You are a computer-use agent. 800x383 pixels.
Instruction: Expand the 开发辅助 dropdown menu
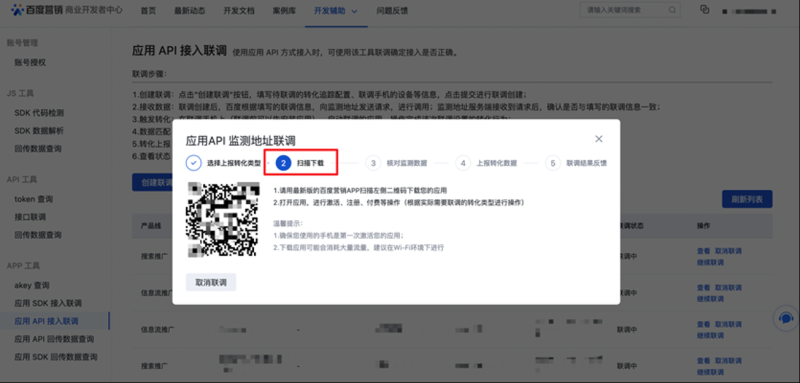336,11
